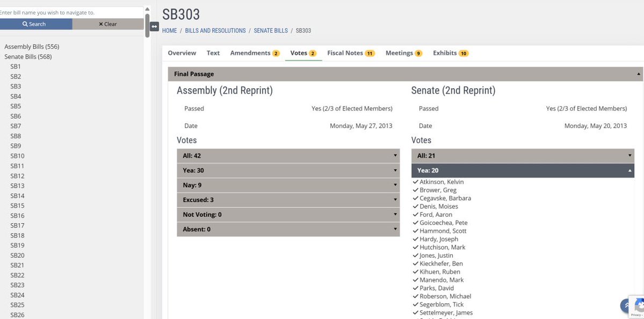Click senator name Denis, Moises
The height and width of the screenshot is (319, 644).
(439, 207)
